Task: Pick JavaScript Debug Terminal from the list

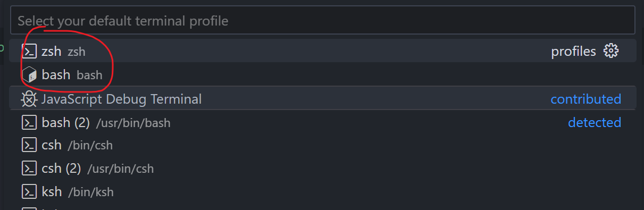Action: coord(323,99)
